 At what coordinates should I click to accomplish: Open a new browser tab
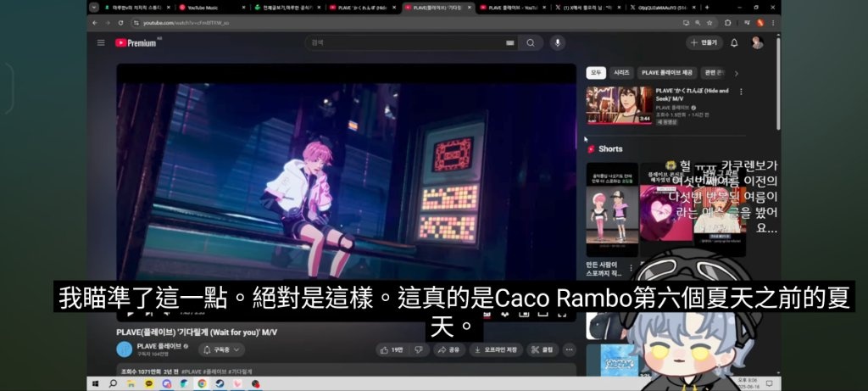(x=707, y=7)
